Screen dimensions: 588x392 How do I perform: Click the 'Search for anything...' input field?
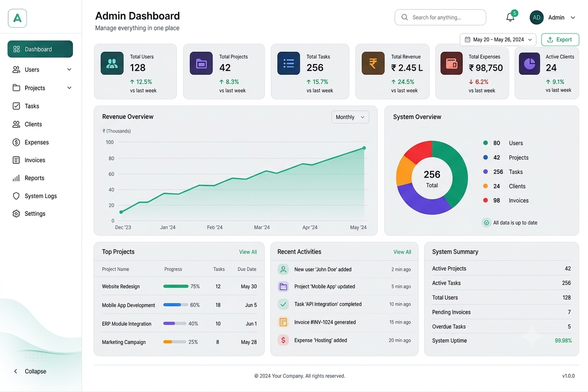(x=441, y=17)
